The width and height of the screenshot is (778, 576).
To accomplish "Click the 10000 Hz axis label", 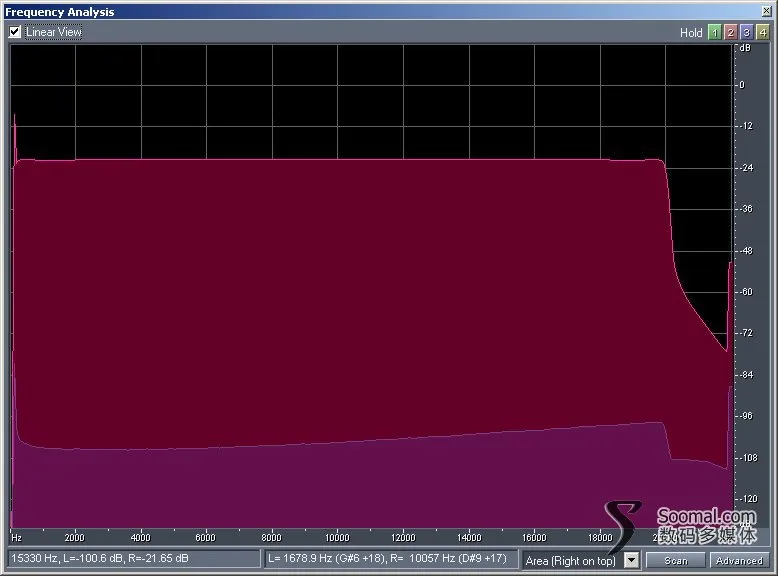I will 337,537.
